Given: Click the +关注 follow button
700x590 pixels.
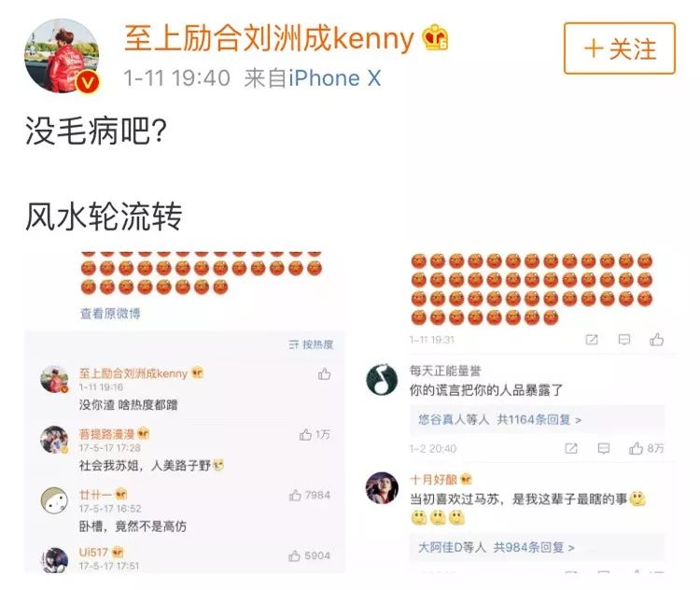Looking at the screenshot, I should 619,49.
